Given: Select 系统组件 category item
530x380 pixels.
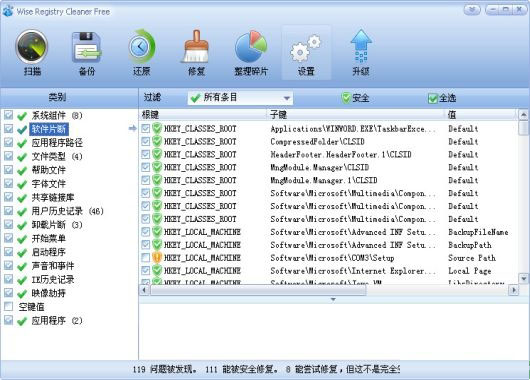Looking at the screenshot, I should tap(48, 115).
